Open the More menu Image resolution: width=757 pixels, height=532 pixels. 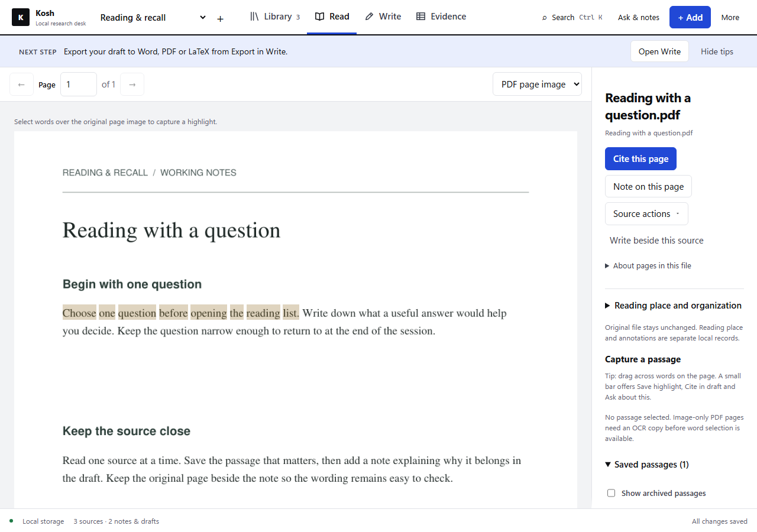(730, 17)
